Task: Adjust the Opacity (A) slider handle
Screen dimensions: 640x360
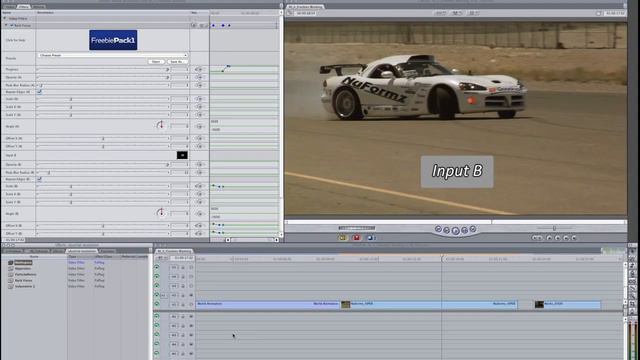Action: click(167, 77)
